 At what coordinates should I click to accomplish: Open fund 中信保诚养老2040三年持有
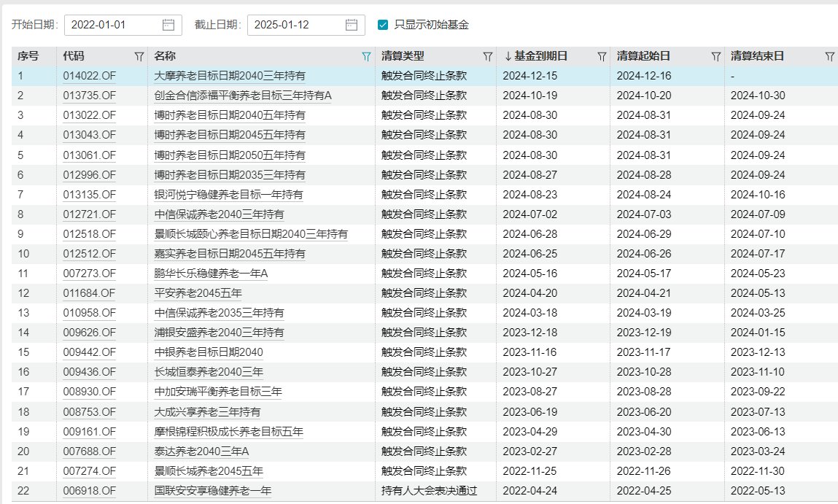tap(219, 215)
